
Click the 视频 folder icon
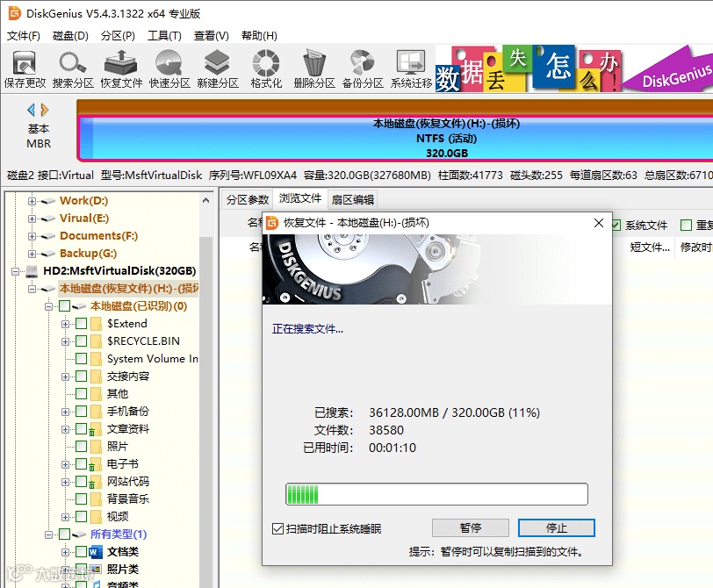96,517
